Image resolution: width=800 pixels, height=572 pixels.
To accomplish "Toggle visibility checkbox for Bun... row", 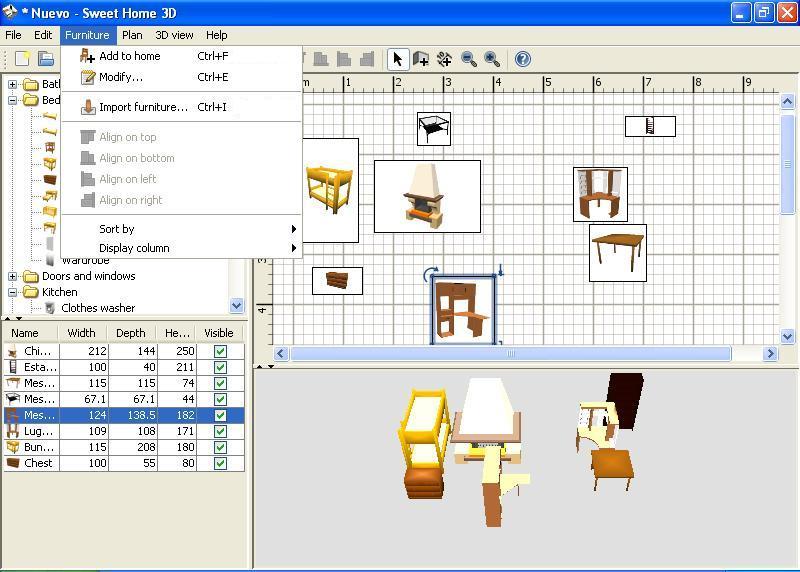I will tap(220, 447).
